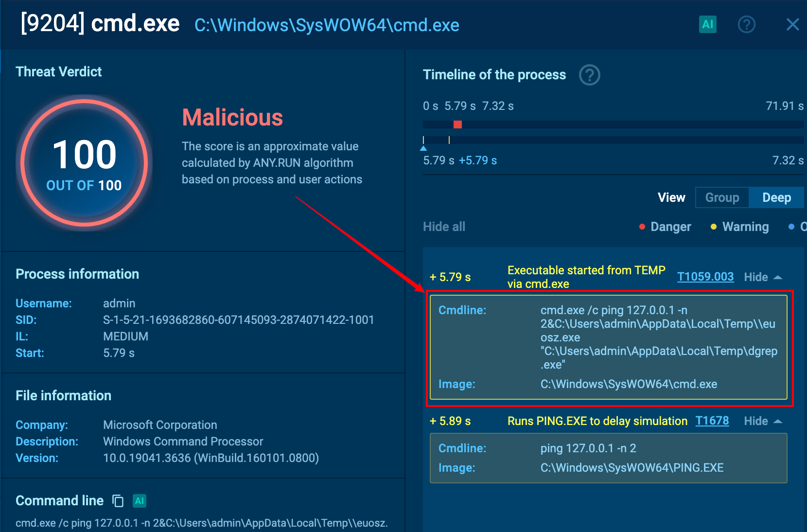The width and height of the screenshot is (807, 532).
Task: Toggle the Warning event filter
Action: (x=739, y=227)
